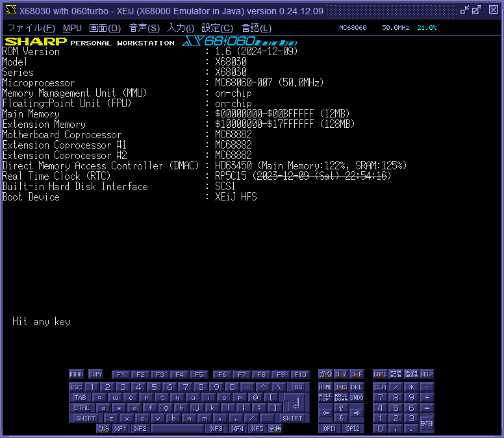Click the ROLL DOWN key
This screenshot has width=504, height=438.
coord(341,398)
